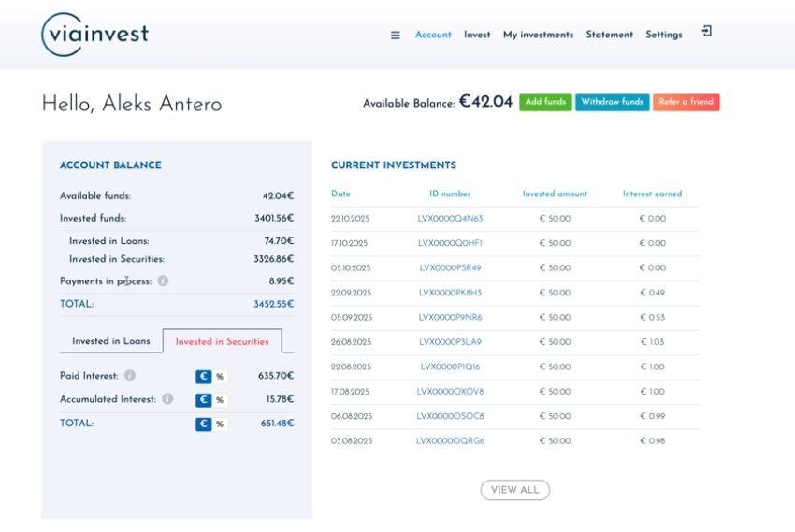
Task: Click Paid Interest value 635.70€
Action: click(x=276, y=376)
